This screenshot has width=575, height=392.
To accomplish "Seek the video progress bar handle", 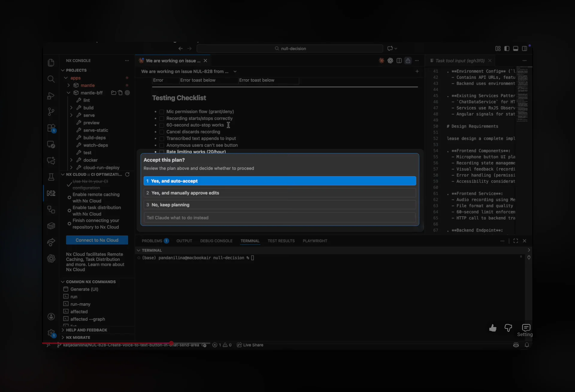I will point(171,343).
